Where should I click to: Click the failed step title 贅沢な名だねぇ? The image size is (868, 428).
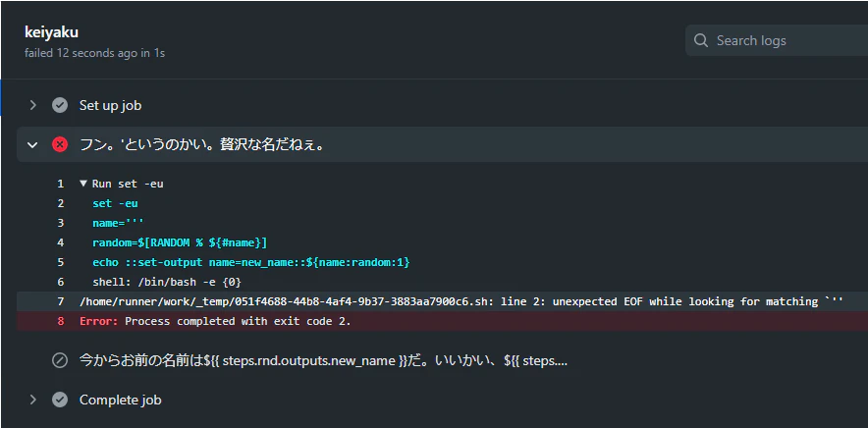(201, 145)
